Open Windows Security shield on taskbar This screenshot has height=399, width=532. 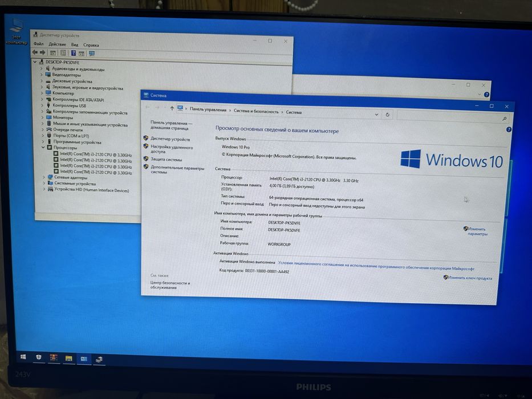tap(39, 357)
